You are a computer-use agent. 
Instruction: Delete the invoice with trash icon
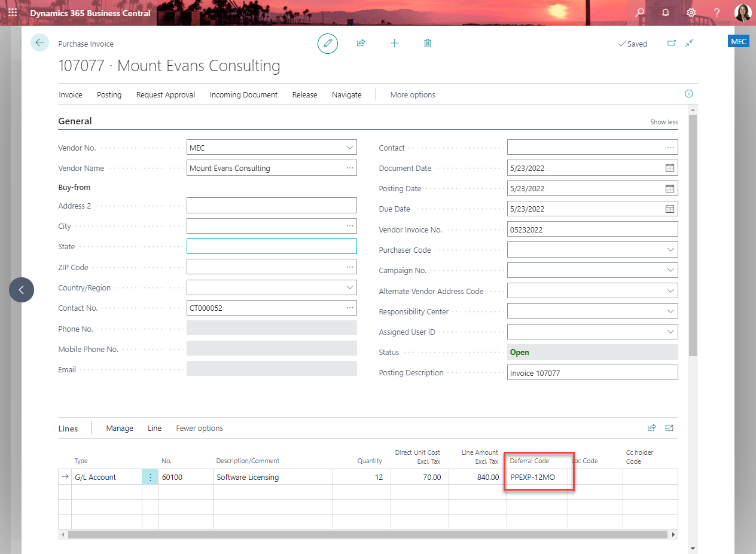pos(428,44)
